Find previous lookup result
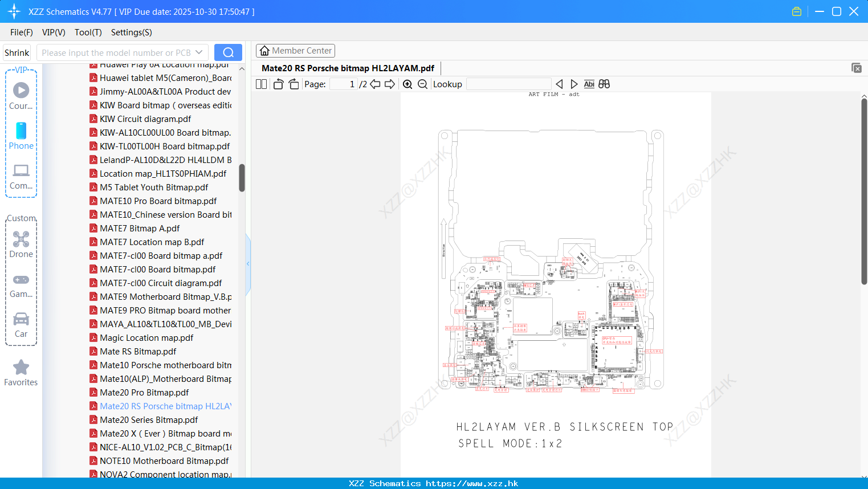The width and height of the screenshot is (868, 489). pos(559,84)
